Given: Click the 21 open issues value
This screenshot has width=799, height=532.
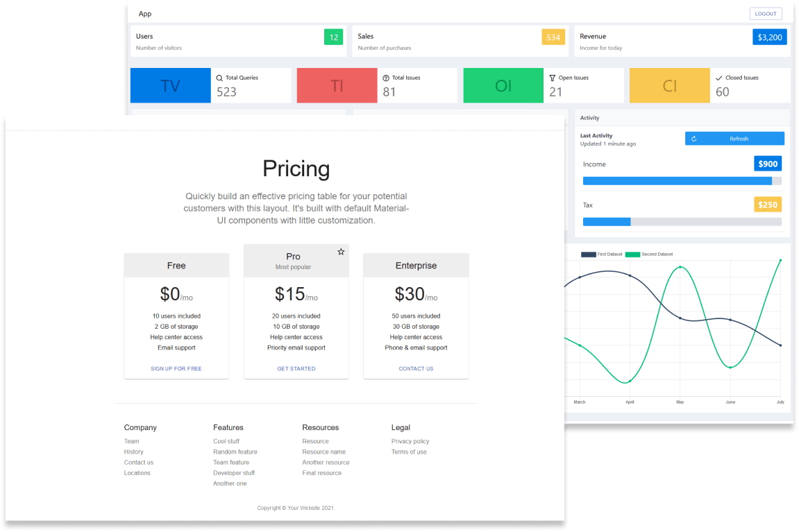Looking at the screenshot, I should click(555, 92).
